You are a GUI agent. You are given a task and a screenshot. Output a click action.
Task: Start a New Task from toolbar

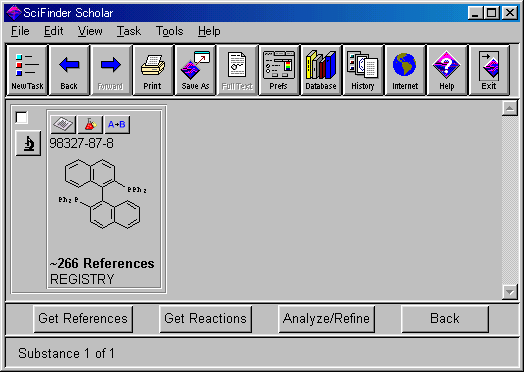click(x=27, y=71)
